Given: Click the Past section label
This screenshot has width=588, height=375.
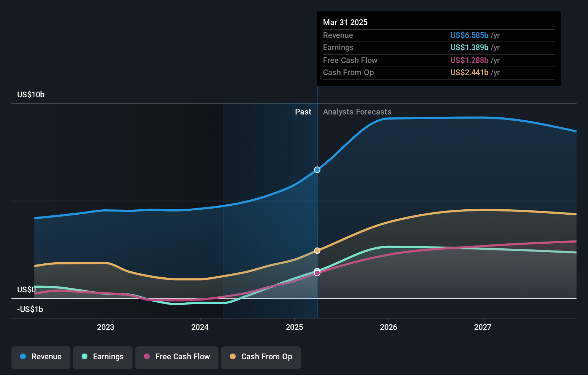Looking at the screenshot, I should click(303, 112).
